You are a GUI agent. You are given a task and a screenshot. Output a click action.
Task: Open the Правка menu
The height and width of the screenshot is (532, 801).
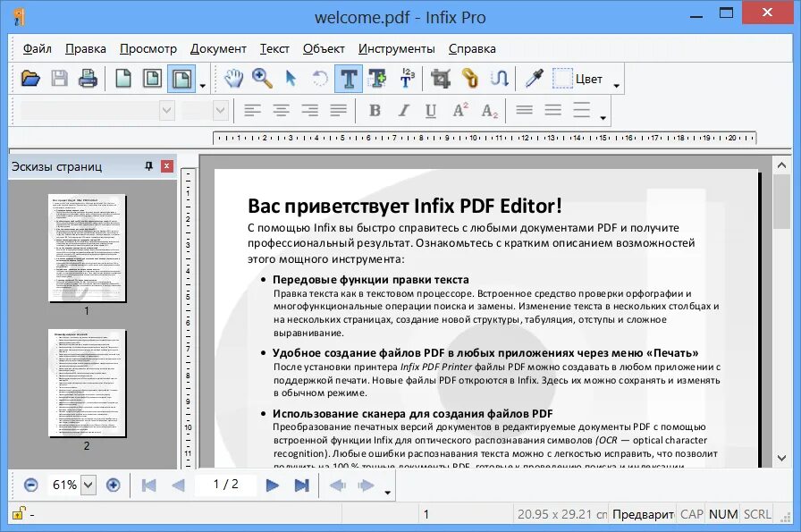pos(85,48)
